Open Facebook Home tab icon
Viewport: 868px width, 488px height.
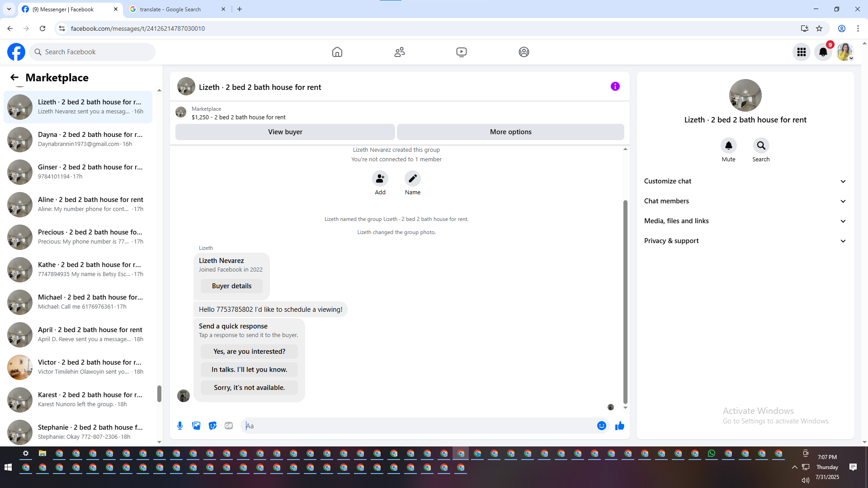337,52
